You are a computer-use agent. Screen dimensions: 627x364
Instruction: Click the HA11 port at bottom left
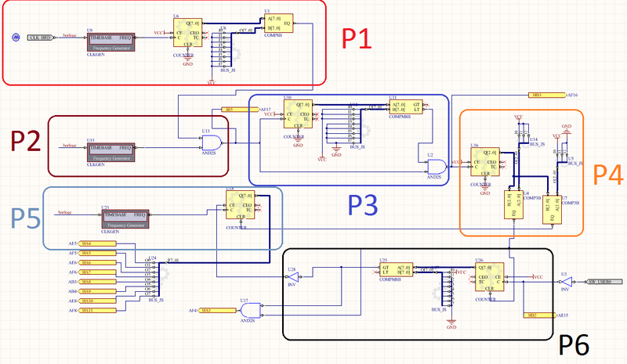97,311
